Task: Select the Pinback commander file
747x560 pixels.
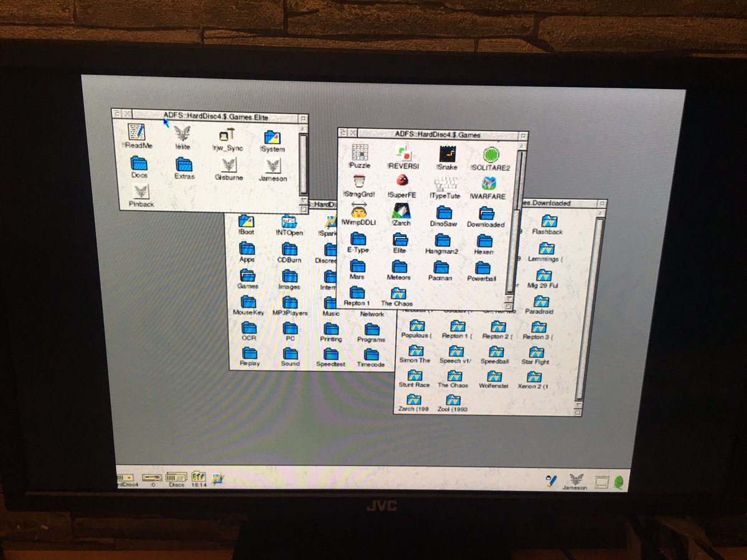Action: [141, 191]
